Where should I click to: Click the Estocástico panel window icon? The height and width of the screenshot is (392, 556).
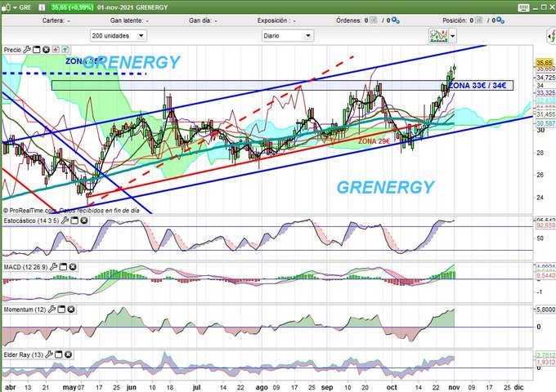pyautogui.click(x=74, y=220)
